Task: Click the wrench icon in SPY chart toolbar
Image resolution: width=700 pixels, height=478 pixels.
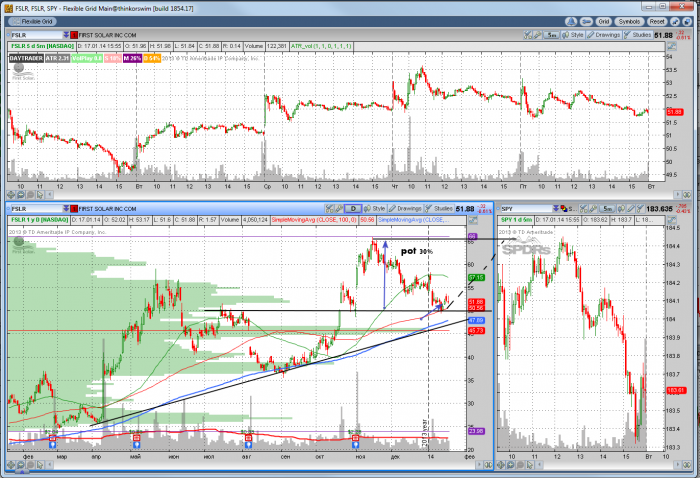Action: [x=593, y=208]
